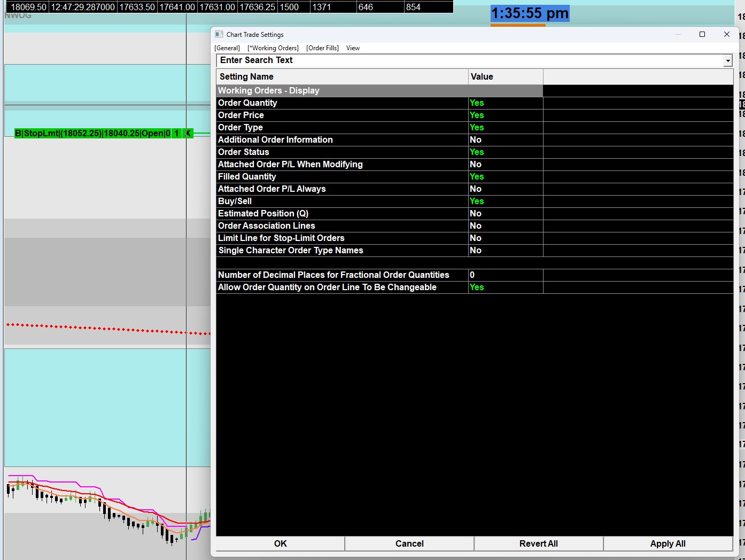Click the 1500 cell in the top row
The width and height of the screenshot is (745, 560).
tap(294, 7)
